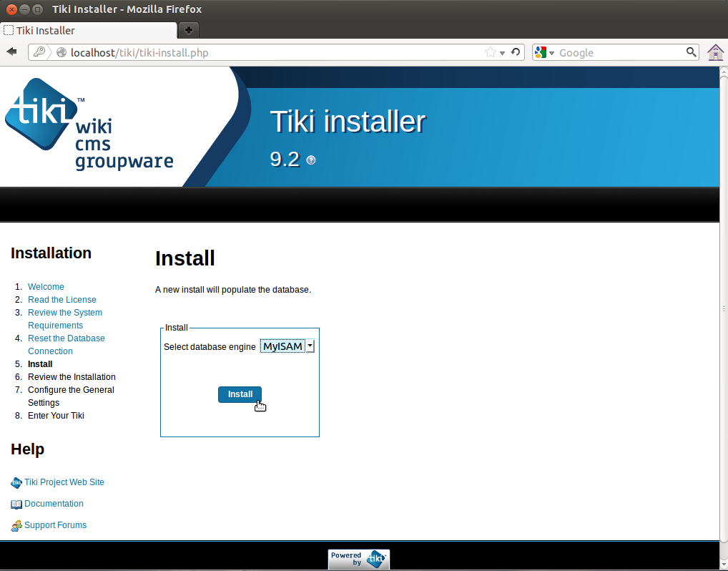Image resolution: width=728 pixels, height=571 pixels.
Task: Switch to the Tiki Installer tab
Action: [x=86, y=31]
